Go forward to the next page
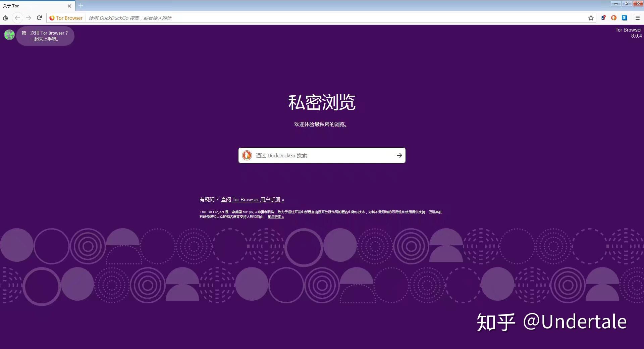Image resolution: width=644 pixels, height=349 pixels. click(x=29, y=18)
